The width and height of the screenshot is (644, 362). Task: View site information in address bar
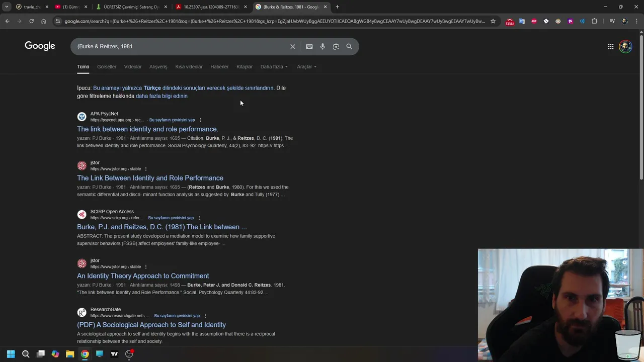[x=58, y=21]
